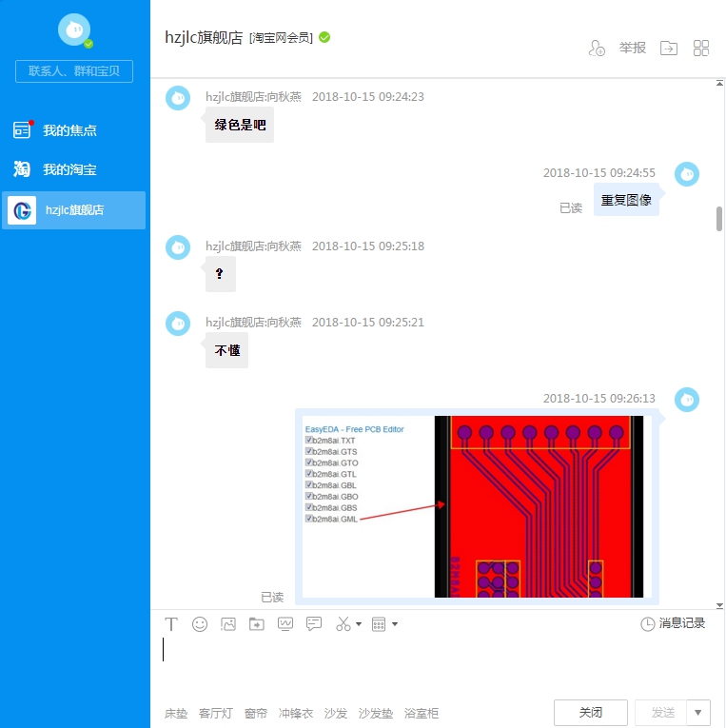The width and height of the screenshot is (726, 728).
Task: Click the clock icon beside 消息记录
Action: click(648, 624)
